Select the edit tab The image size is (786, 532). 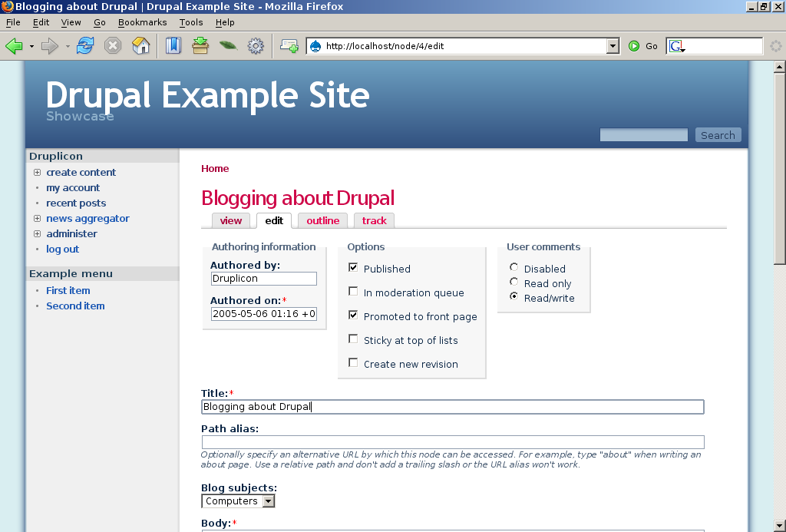274,220
